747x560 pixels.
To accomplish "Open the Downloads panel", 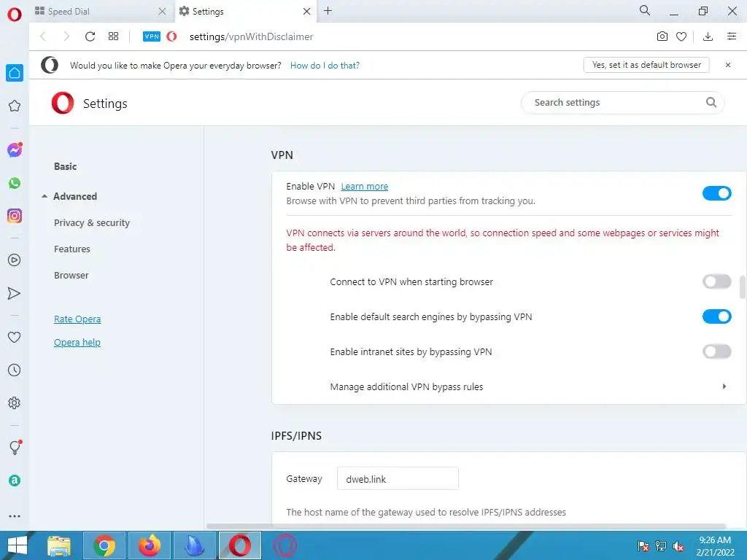I will click(x=708, y=36).
